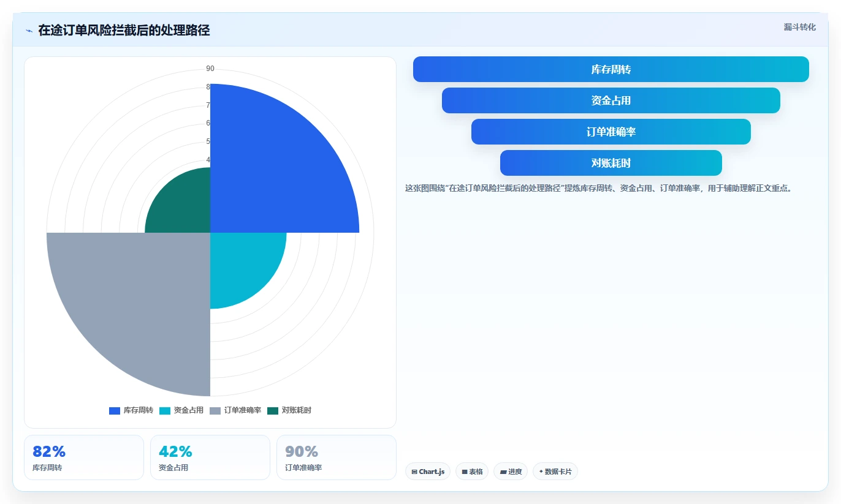Click the title 在途订单风险拦截后的处理路径
Viewport: 841px width, 504px height.
click(124, 30)
